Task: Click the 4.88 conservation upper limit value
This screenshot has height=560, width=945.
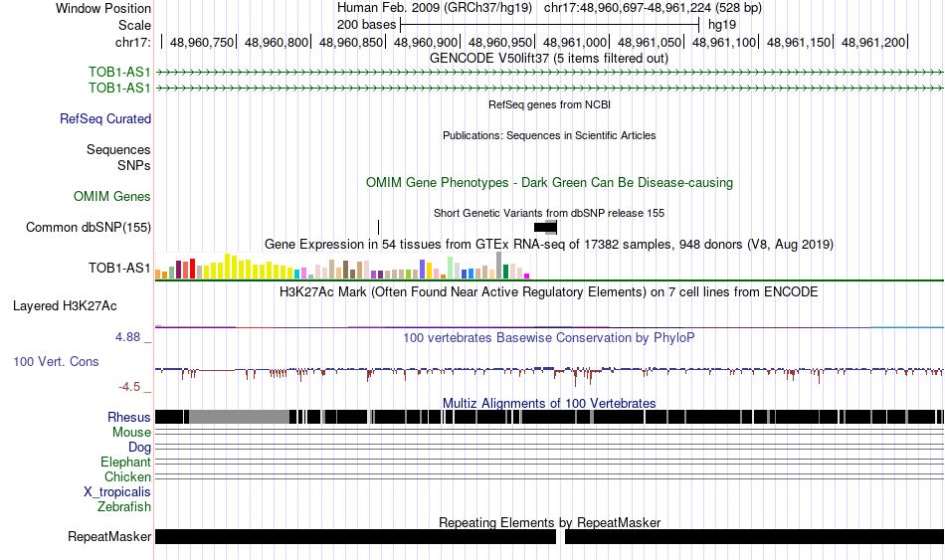Action: point(127,337)
